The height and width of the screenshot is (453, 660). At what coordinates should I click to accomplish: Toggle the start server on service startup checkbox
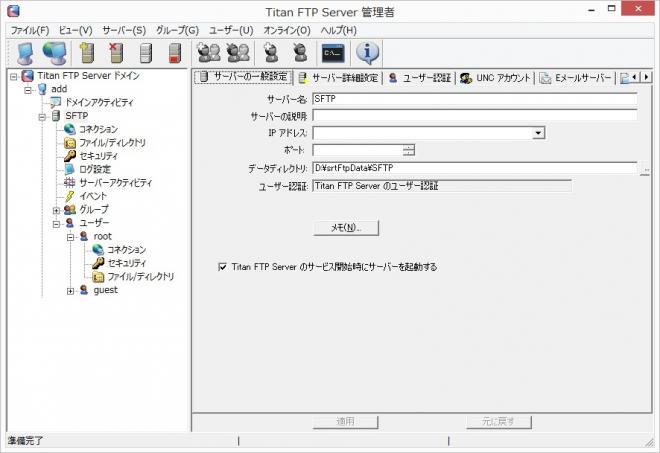[x=222, y=267]
